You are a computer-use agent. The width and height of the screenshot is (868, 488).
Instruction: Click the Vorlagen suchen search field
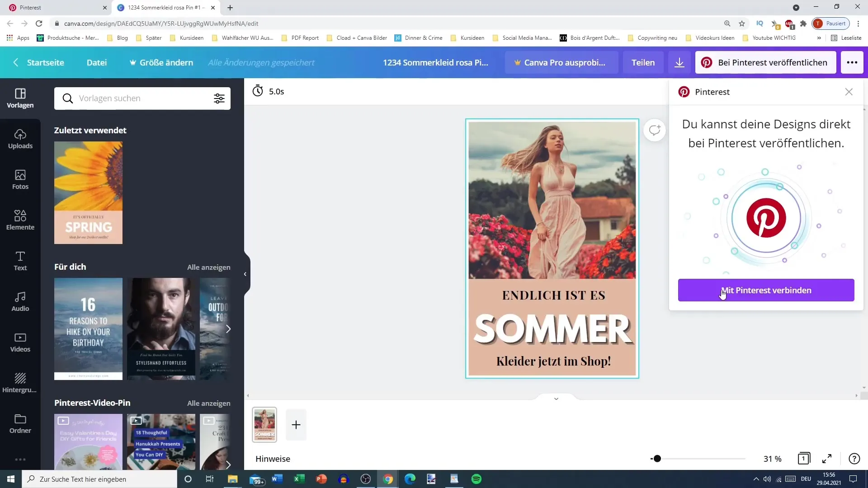142,99
